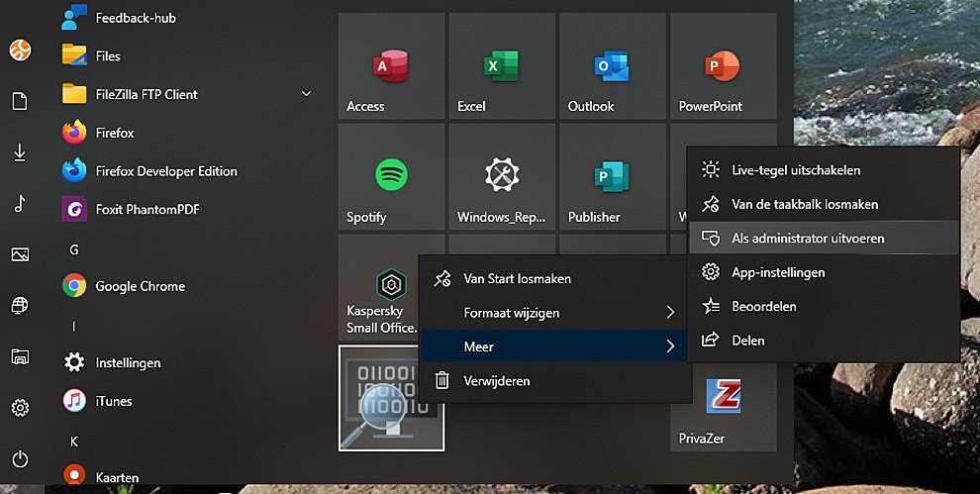Viewport: 980px width, 494px height.
Task: Open the Windows_Rep... tile
Action: [502, 176]
